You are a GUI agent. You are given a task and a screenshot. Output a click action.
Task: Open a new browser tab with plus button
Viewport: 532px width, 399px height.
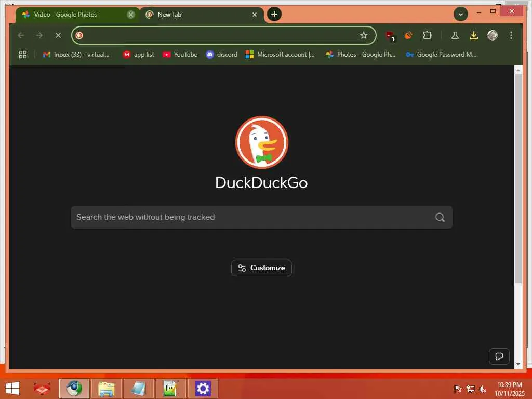coord(274,14)
